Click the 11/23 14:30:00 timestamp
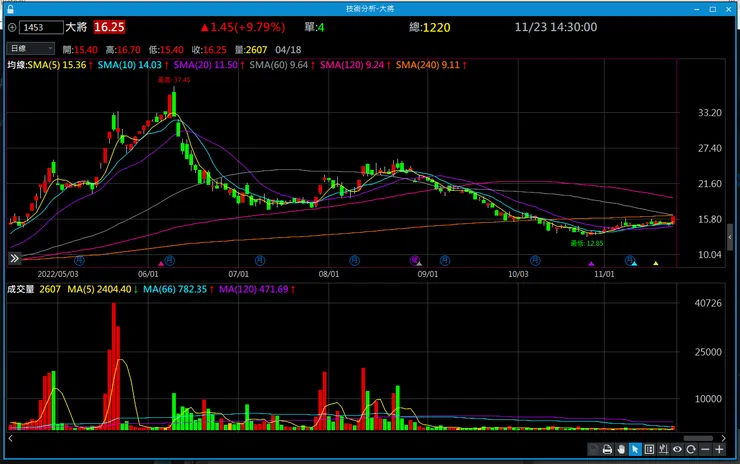The image size is (740, 464). [x=555, y=27]
